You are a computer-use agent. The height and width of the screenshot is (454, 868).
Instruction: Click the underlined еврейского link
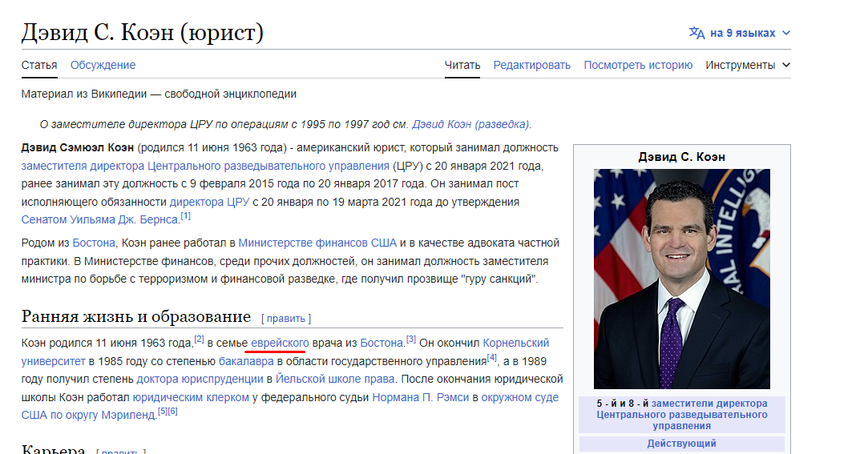280,343
